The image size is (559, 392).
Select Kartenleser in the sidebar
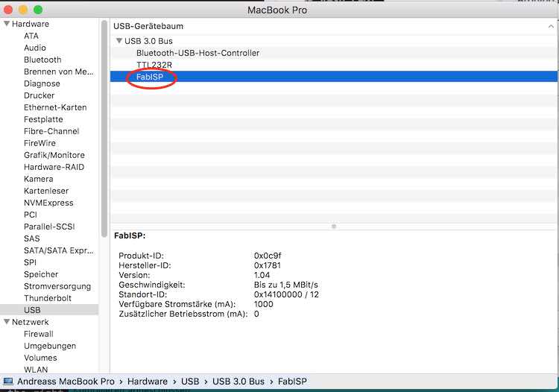[46, 191]
